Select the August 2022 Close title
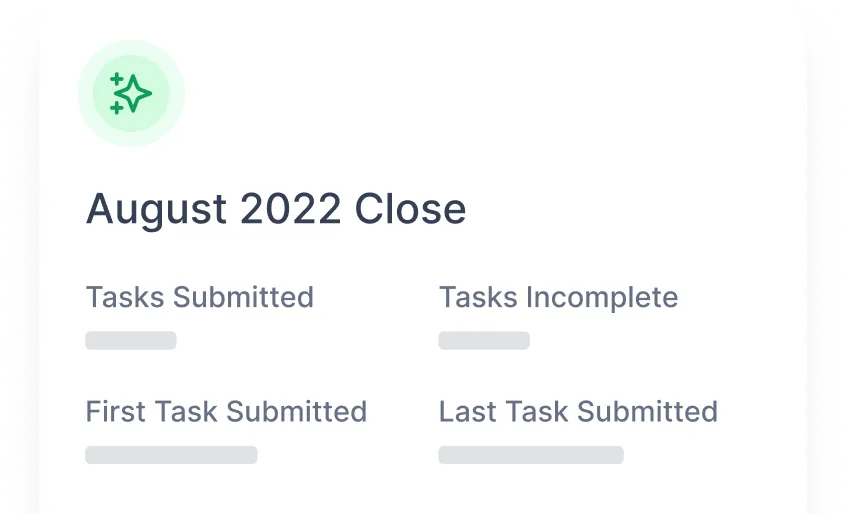 (x=276, y=210)
